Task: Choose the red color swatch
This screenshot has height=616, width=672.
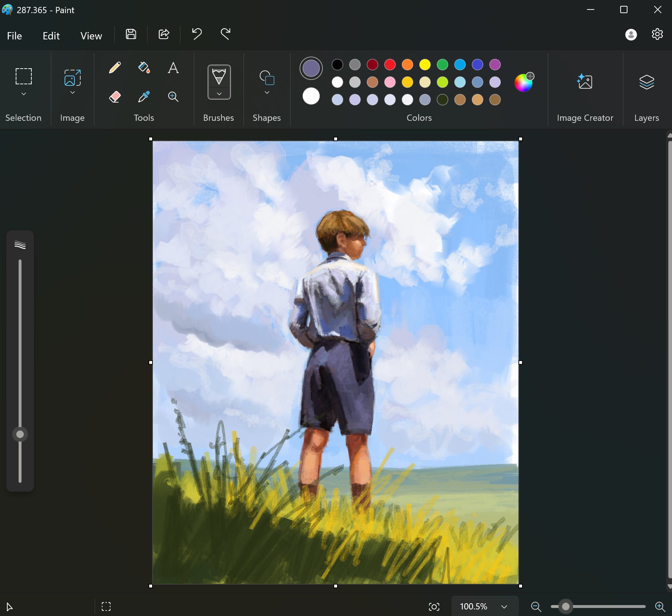Action: [x=390, y=65]
